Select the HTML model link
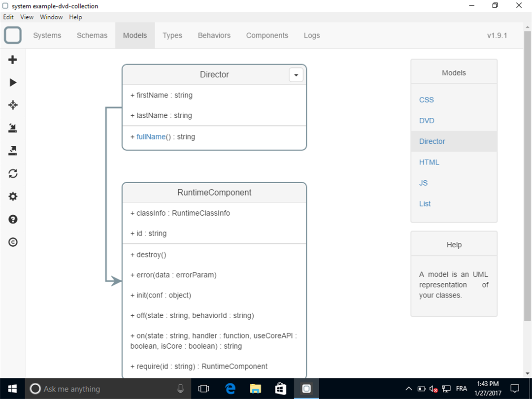Viewport: 532px width, 399px height. pyautogui.click(x=429, y=162)
